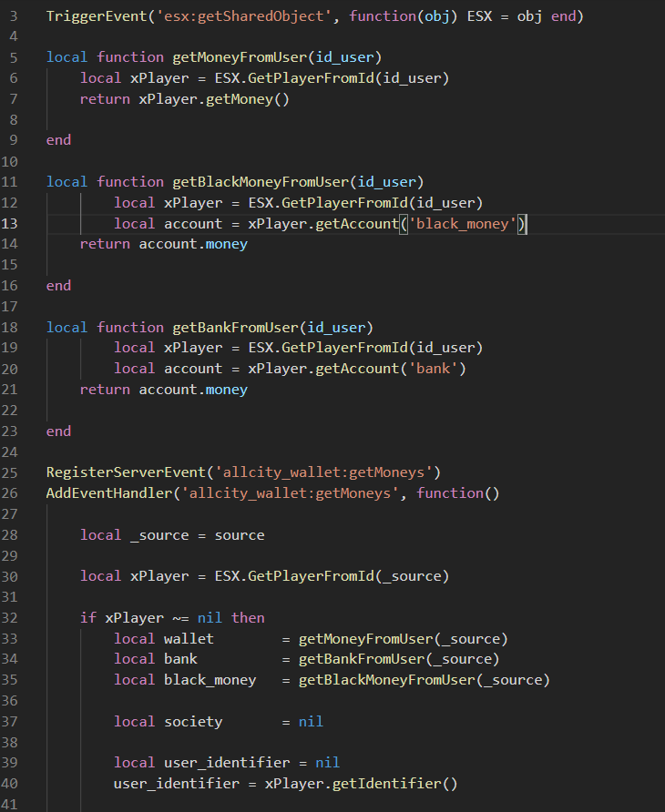The width and height of the screenshot is (665, 812).
Task: Click getBankFromUser in the function definition
Action: pos(235,328)
